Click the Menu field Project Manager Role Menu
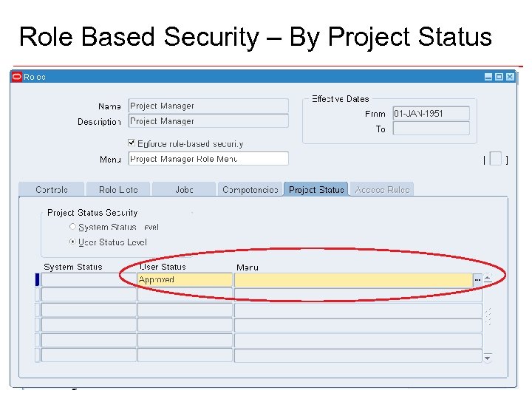The image size is (532, 399). 208,159
